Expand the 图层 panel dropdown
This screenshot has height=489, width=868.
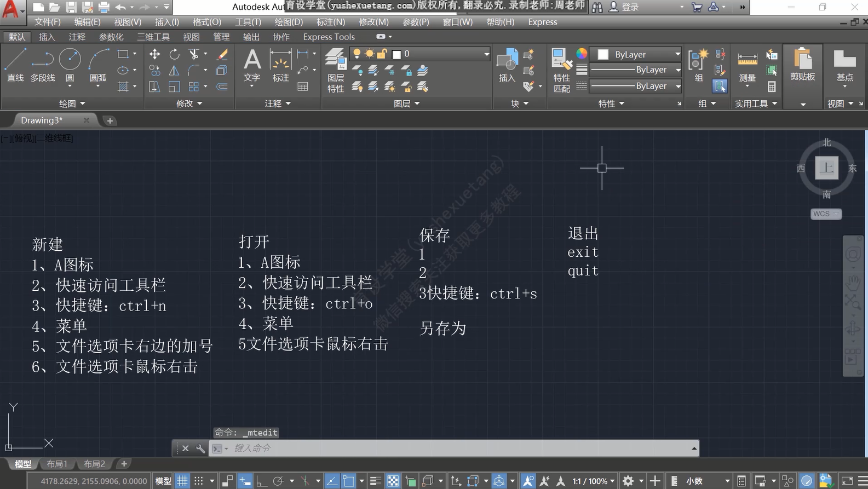tap(407, 103)
